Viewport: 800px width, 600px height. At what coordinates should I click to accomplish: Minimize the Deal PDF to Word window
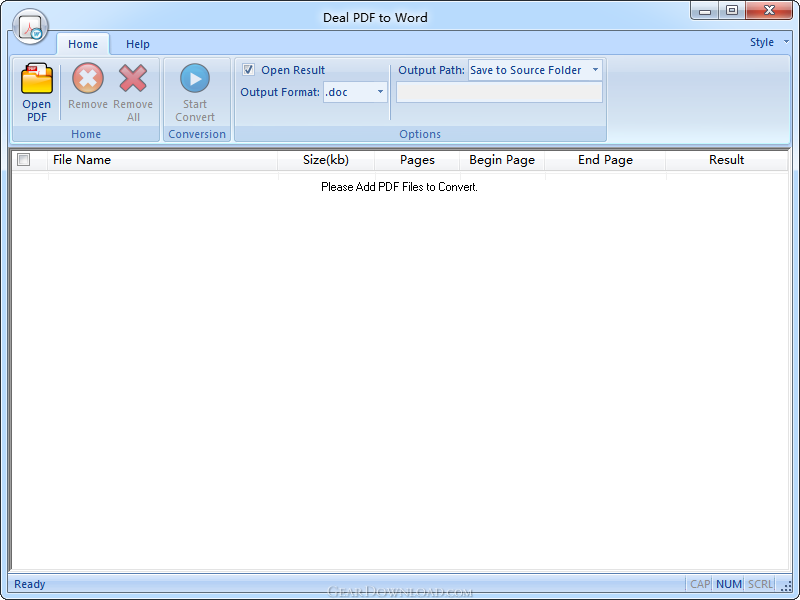[705, 11]
